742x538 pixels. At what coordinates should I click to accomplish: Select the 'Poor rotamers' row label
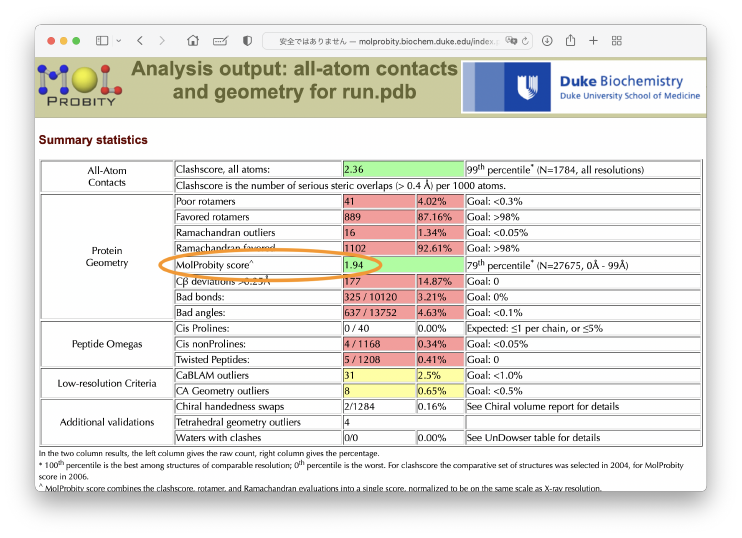[205, 201]
